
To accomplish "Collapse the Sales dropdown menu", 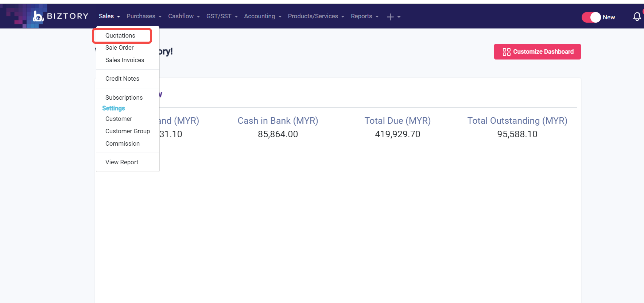I will coord(109,16).
